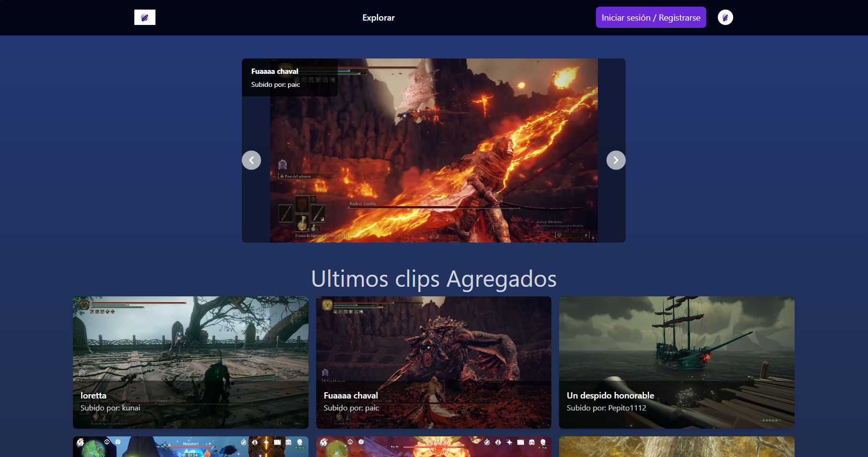Click the 'Un despido honorable' title
868x457 pixels.
click(x=610, y=396)
